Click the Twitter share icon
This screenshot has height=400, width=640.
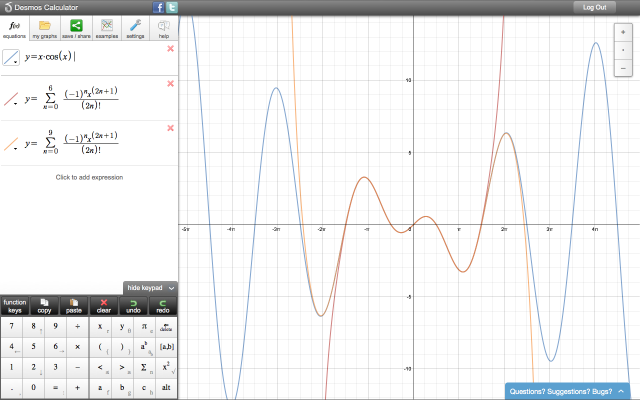[171, 7]
